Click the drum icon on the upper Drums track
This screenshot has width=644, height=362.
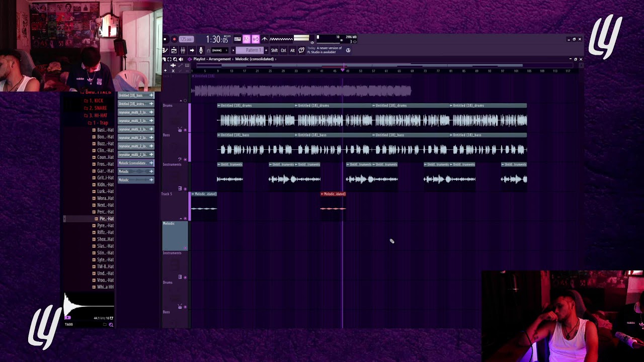tap(180, 130)
